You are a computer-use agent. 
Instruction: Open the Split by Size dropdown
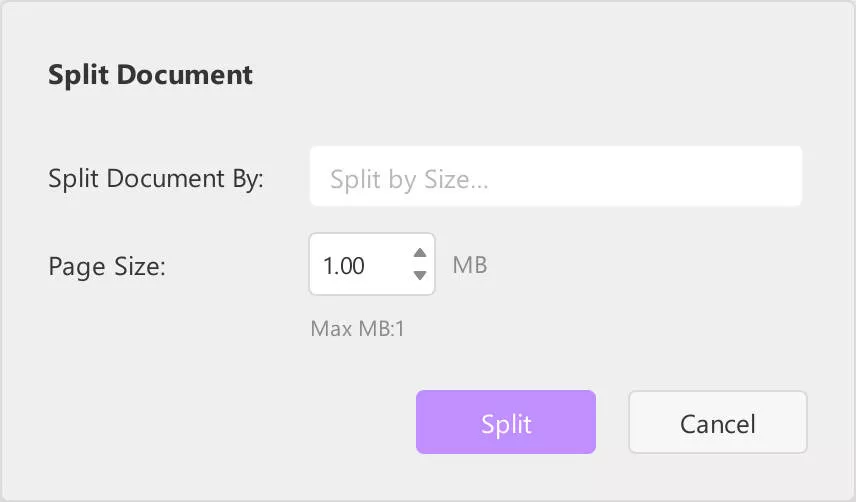pos(556,176)
